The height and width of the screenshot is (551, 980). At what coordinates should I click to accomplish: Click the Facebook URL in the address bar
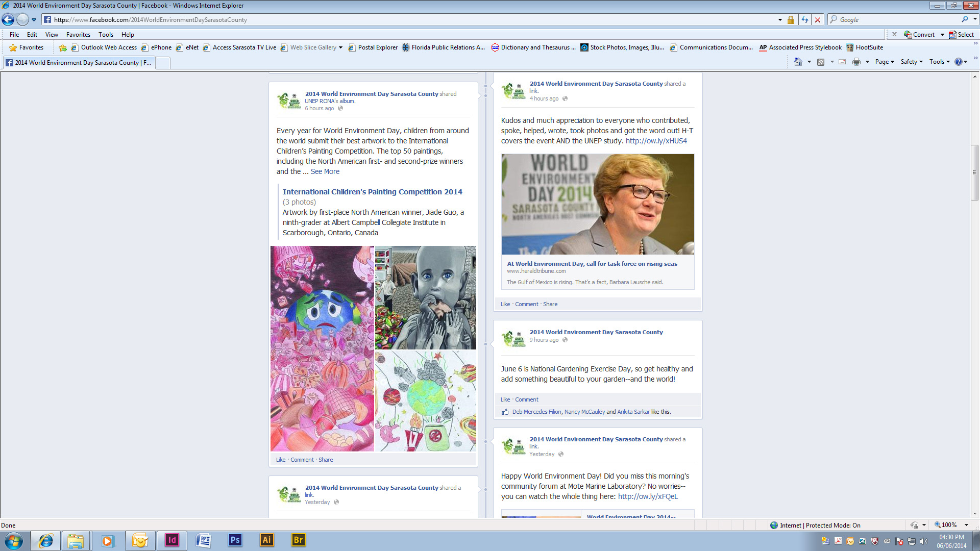click(151, 20)
